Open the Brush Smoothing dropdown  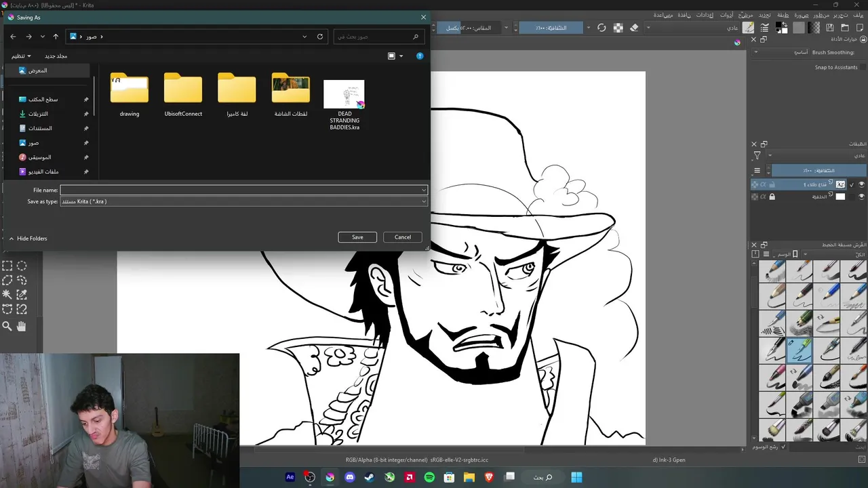[780, 52]
